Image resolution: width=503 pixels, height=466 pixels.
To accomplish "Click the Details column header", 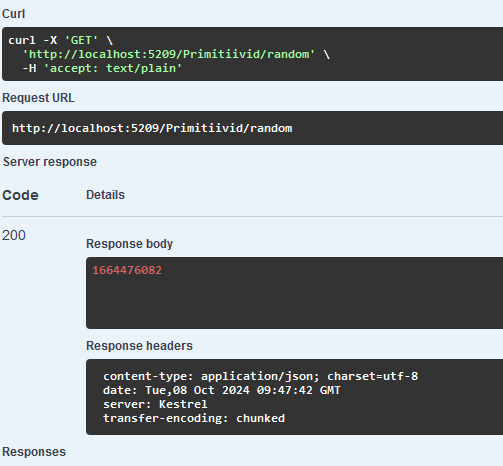I will pyautogui.click(x=105, y=195).
